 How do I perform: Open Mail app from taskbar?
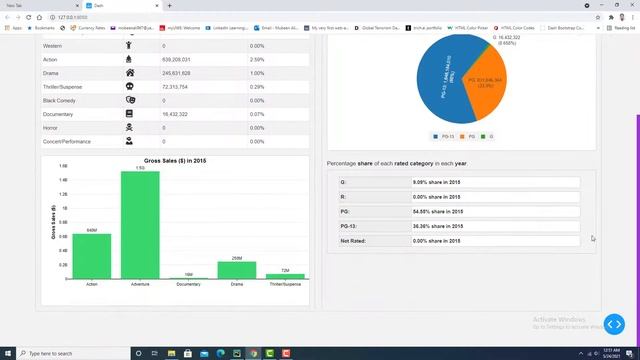204,353
